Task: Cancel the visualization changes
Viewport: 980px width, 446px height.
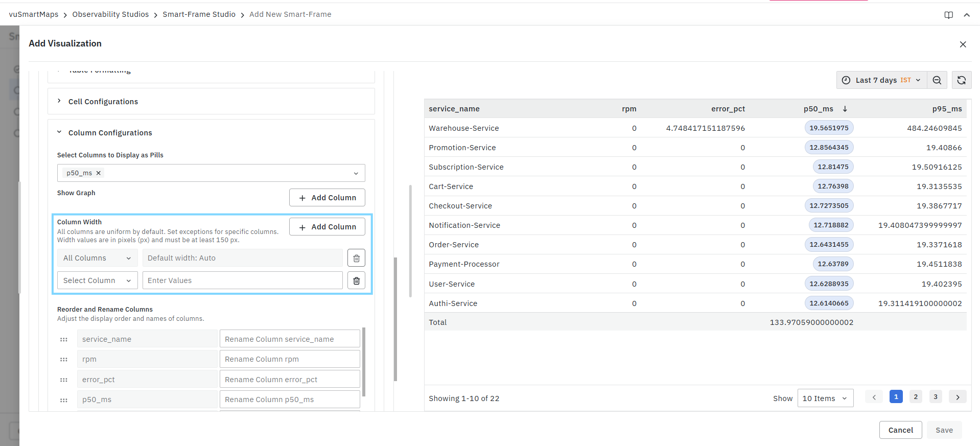Action: (900, 430)
